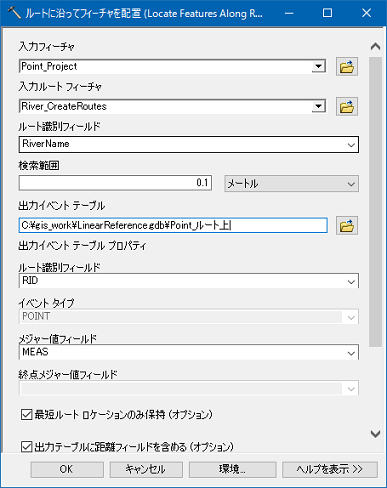The image size is (387, 488).
Task: Open the 環境... settings button
Action: [232, 469]
